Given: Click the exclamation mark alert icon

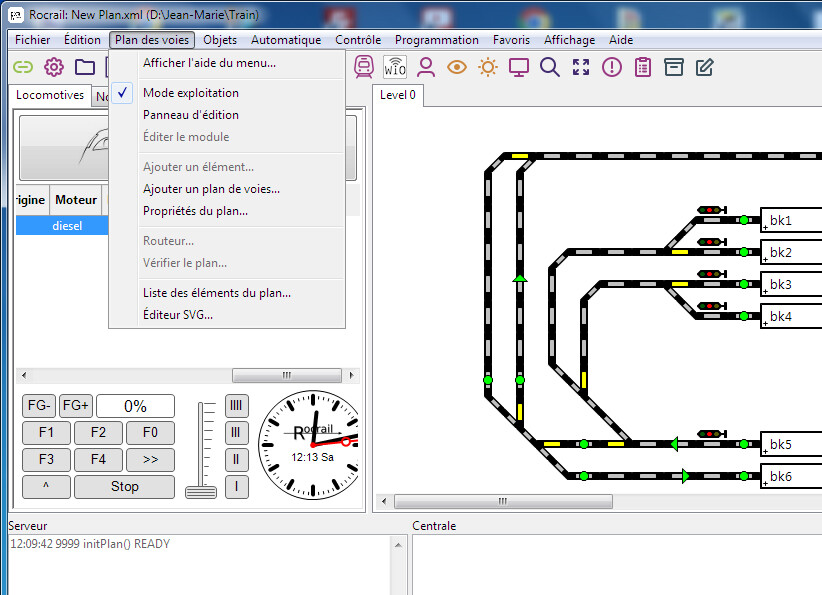Looking at the screenshot, I should (x=612, y=67).
